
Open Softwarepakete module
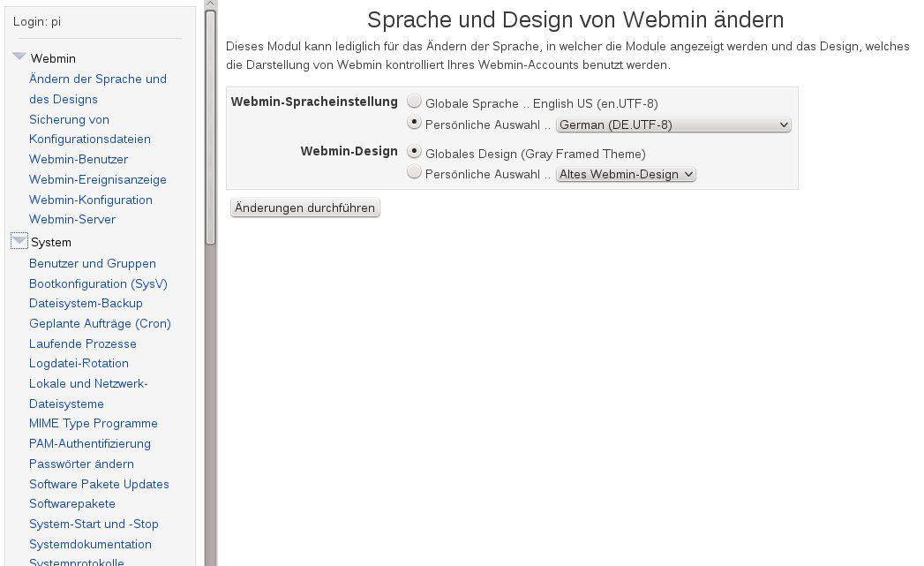point(71,503)
